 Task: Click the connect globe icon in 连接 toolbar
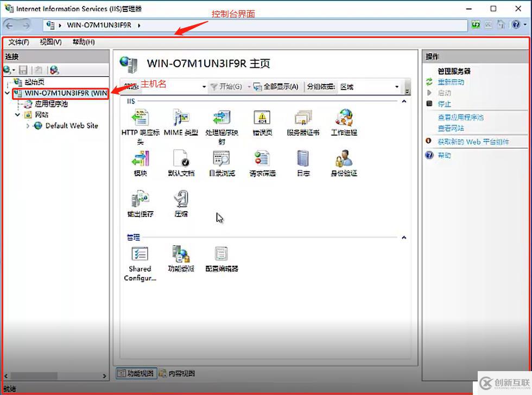tap(7, 70)
